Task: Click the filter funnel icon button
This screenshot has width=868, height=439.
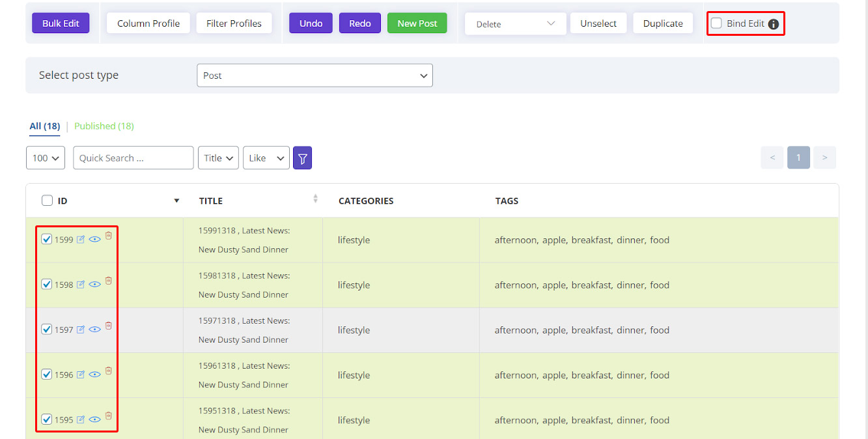Action: 302,158
